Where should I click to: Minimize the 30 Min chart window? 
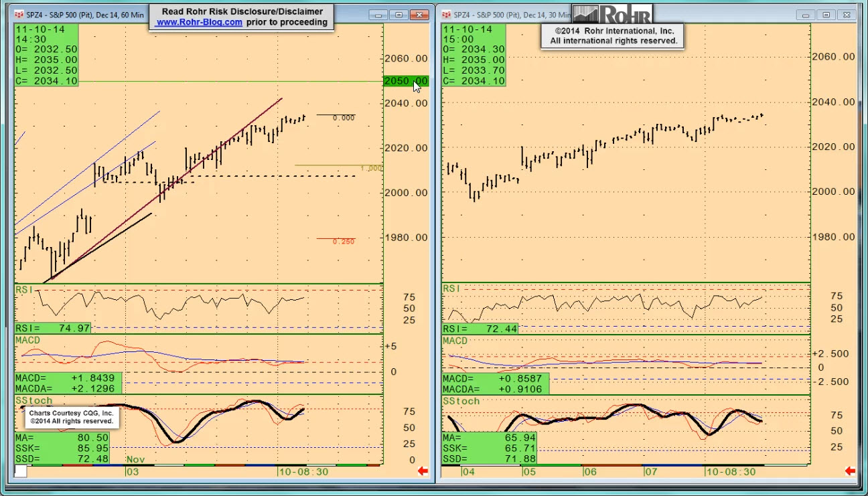804,14
